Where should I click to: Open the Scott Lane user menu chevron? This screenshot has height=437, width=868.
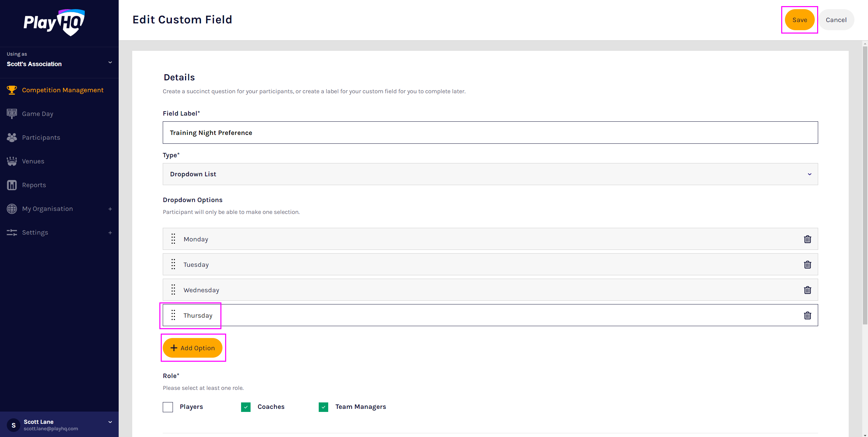[110, 422]
